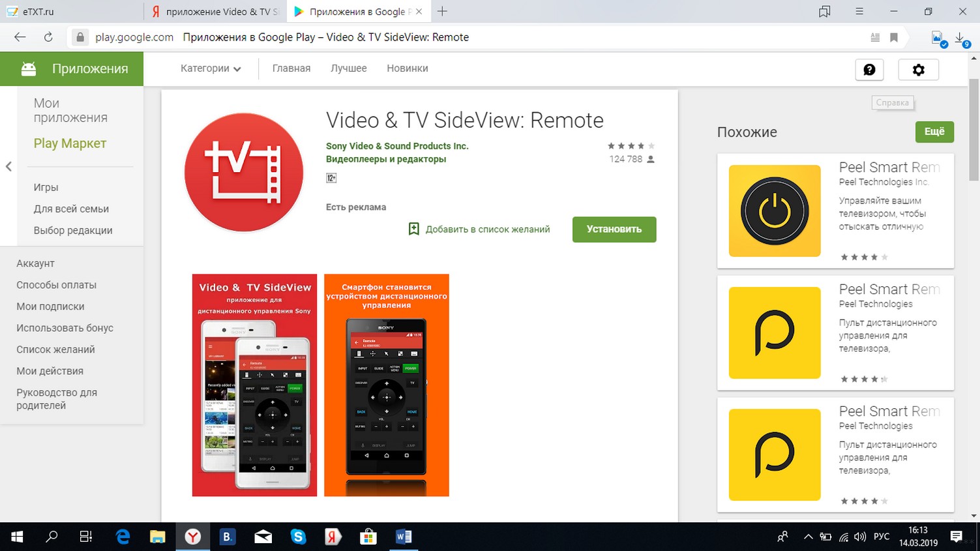Click the volume speaker icon in system tray
Screen dimensions: 980x551
pyautogui.click(x=860, y=537)
